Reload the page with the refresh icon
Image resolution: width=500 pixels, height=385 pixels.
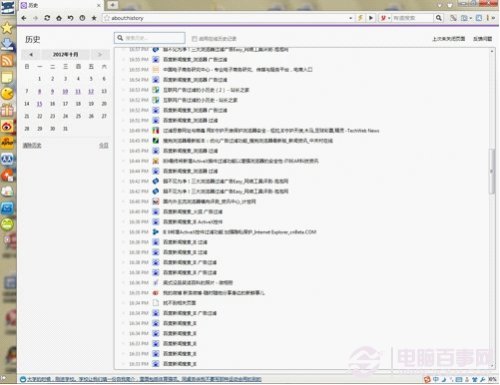tap(47, 18)
